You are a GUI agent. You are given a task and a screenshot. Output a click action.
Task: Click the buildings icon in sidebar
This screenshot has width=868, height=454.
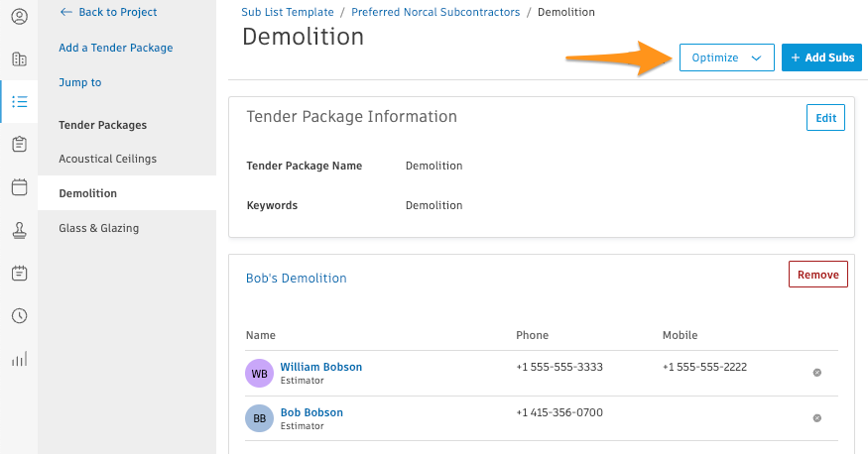click(x=19, y=59)
